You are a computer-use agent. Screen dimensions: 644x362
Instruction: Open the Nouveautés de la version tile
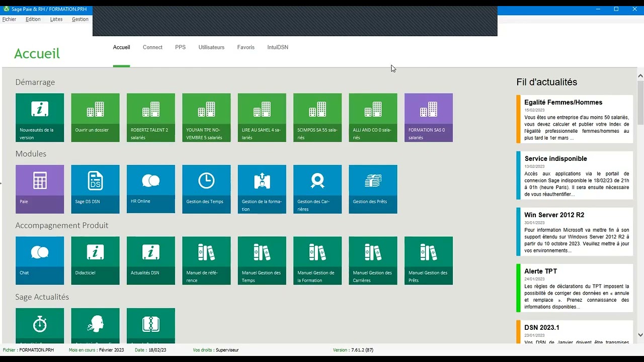coord(40,118)
